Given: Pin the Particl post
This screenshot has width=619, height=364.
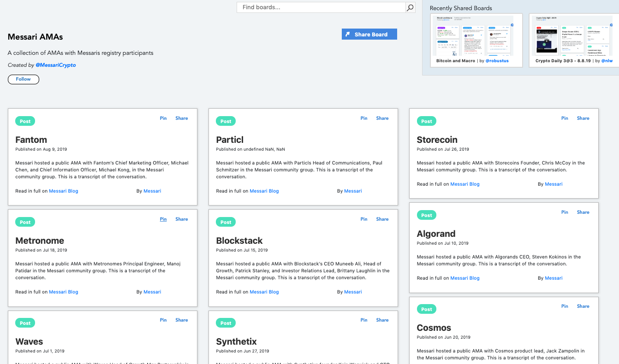Looking at the screenshot, I should pos(364,118).
